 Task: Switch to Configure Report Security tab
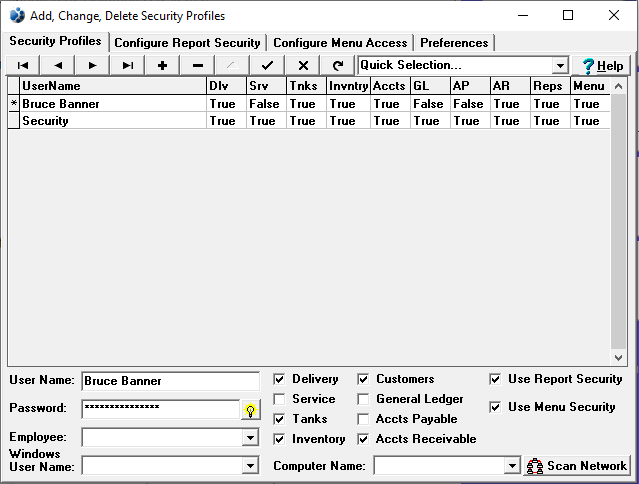point(187,43)
